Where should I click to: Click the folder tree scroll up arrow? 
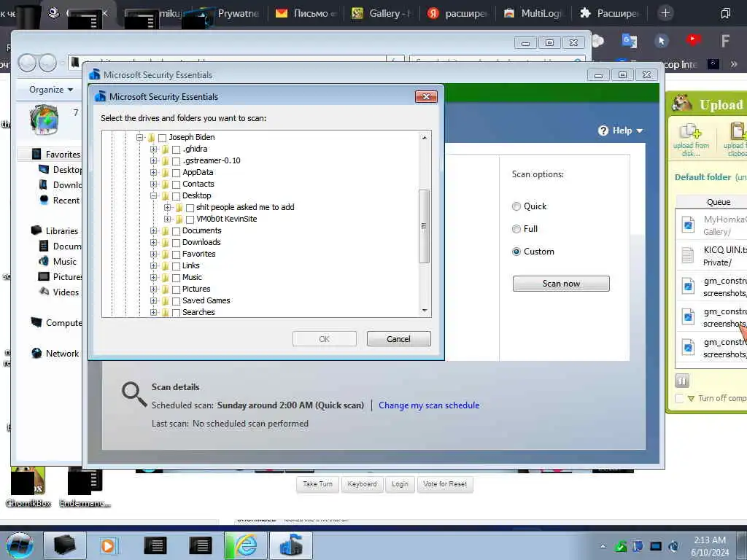click(x=424, y=138)
